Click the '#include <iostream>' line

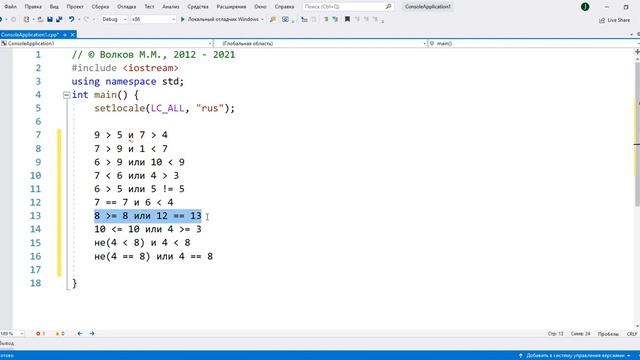coord(125,68)
